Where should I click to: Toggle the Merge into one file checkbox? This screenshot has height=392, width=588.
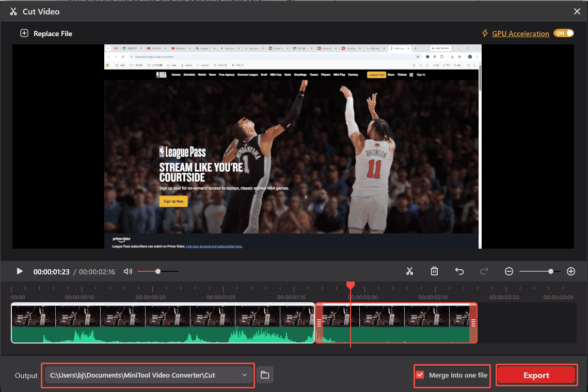(x=420, y=375)
